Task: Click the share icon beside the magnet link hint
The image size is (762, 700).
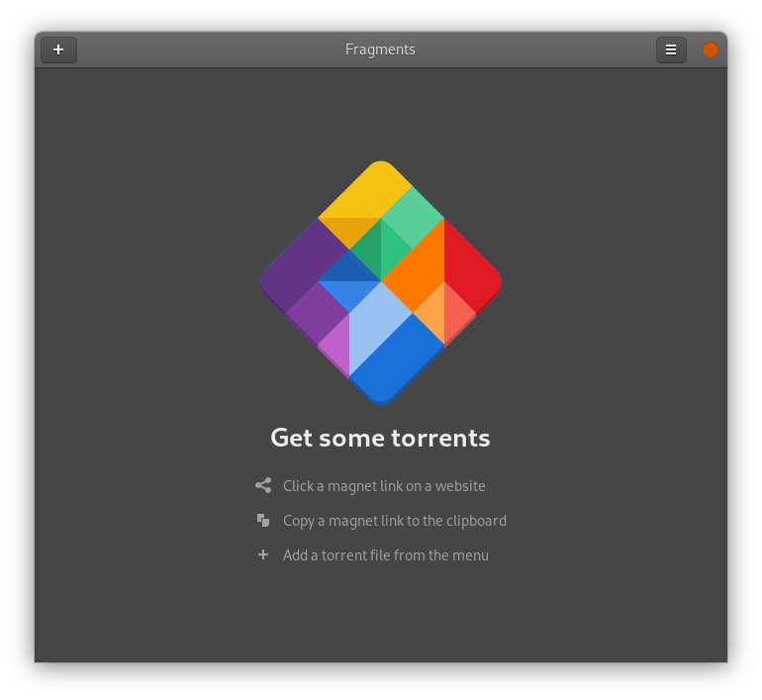Action: point(263,485)
